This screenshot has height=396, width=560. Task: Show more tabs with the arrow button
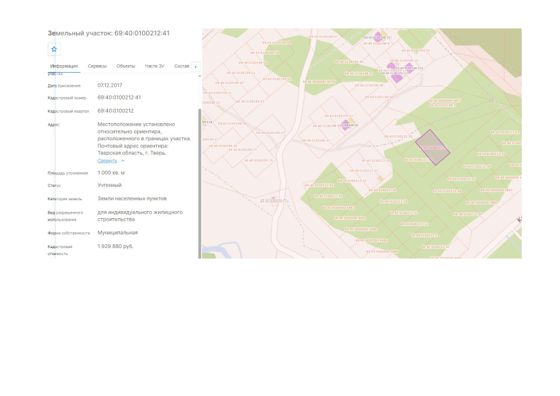coord(195,67)
